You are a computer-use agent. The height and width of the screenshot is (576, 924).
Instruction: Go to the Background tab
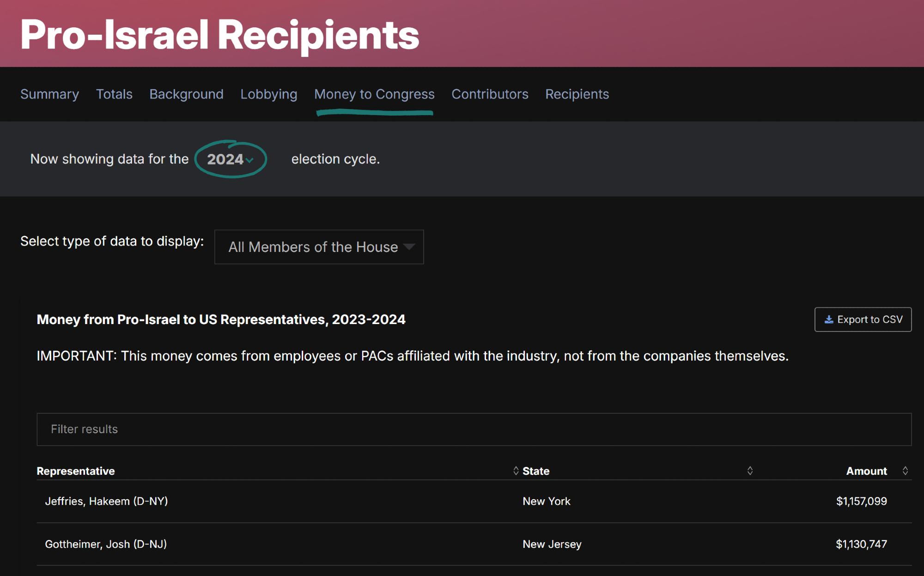click(x=186, y=94)
